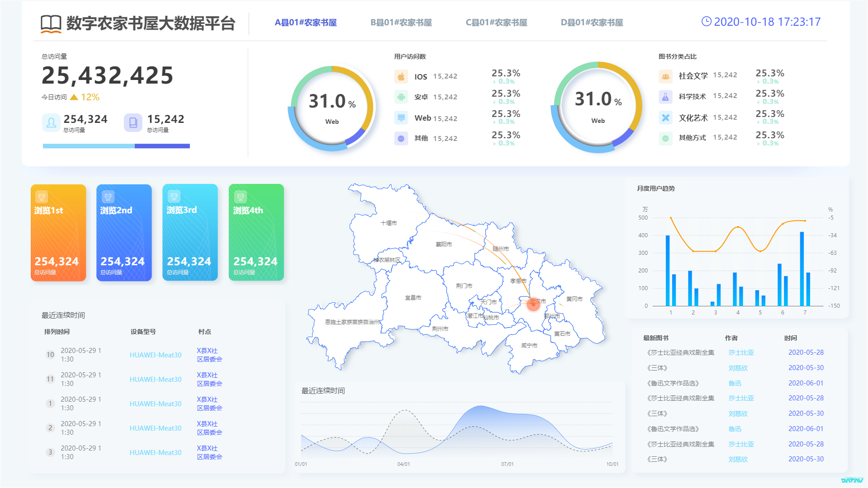
Task: Click the blue segment of visits progress bar
Action: click(x=162, y=146)
